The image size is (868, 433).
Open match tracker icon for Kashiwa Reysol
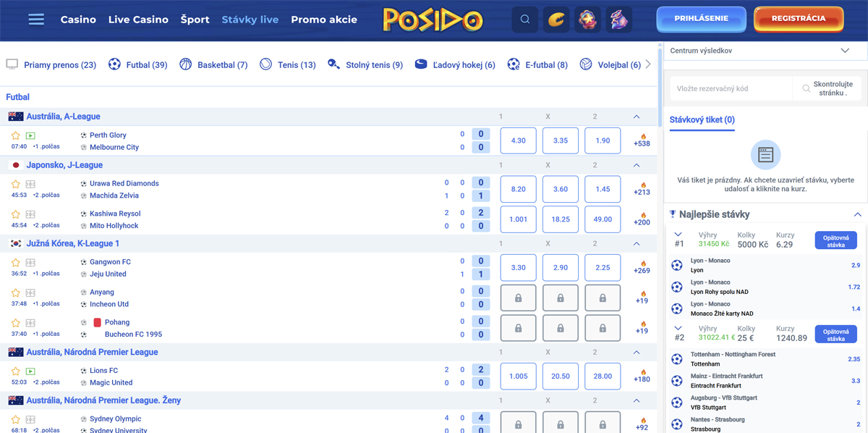point(30,214)
